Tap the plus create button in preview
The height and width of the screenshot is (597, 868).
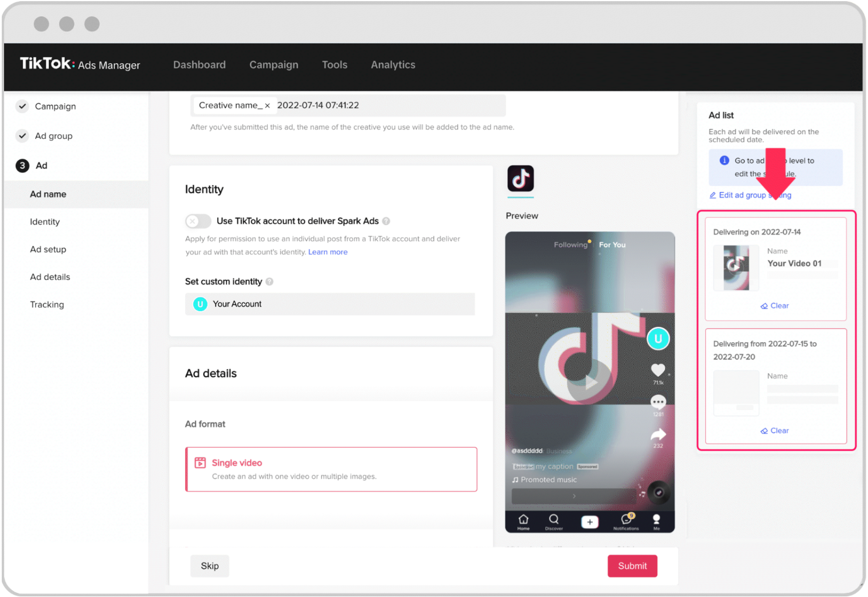pos(589,522)
